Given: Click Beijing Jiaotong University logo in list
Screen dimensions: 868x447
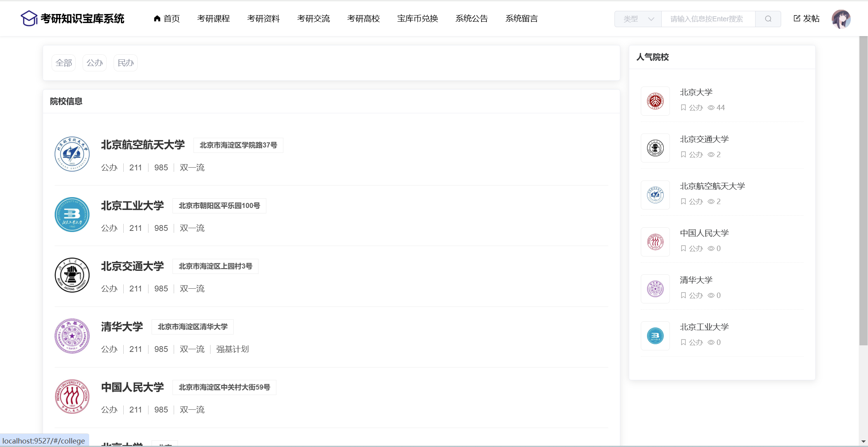Looking at the screenshot, I should point(72,275).
